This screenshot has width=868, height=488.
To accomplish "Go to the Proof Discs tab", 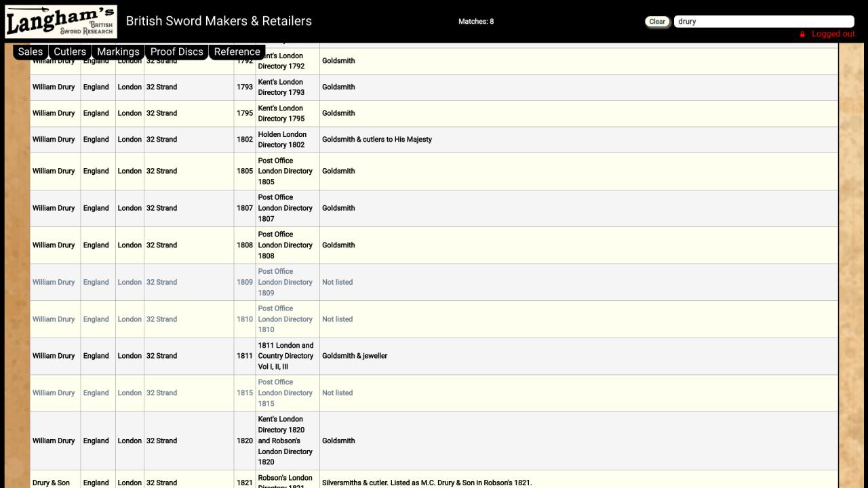I will pos(176,52).
